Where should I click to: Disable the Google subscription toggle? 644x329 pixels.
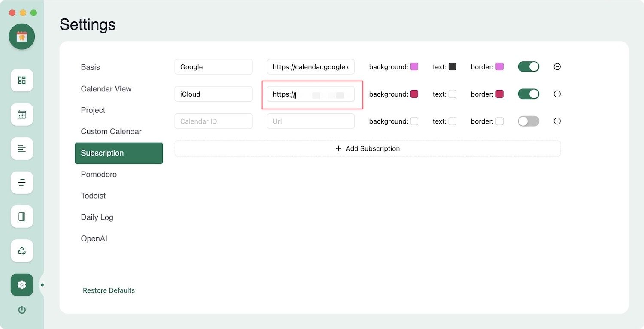click(x=528, y=67)
